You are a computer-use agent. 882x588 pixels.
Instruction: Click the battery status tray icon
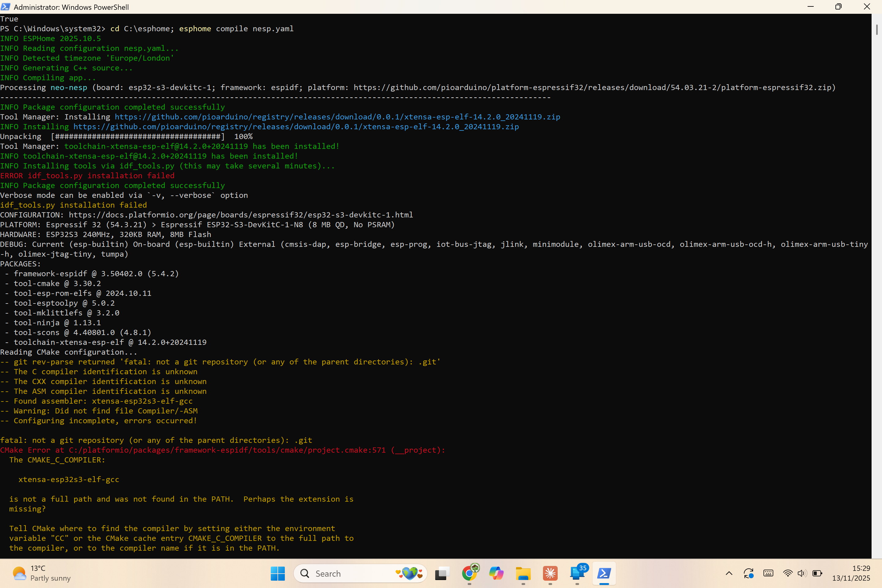pos(817,573)
